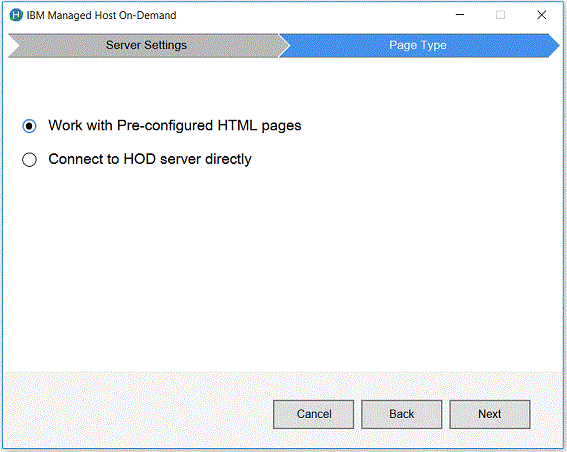
Task: Choose 'Connect to HOD server directly' option
Action: point(29,159)
